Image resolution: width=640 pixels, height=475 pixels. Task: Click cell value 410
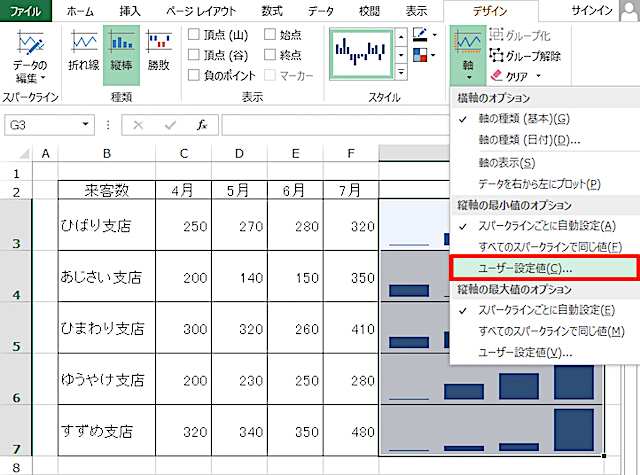(351, 328)
